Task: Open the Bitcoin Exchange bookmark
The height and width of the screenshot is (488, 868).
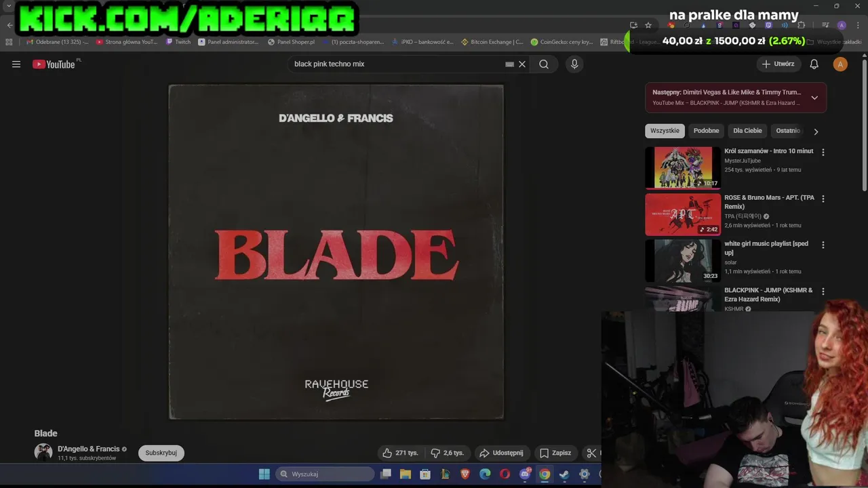Action: [492, 42]
